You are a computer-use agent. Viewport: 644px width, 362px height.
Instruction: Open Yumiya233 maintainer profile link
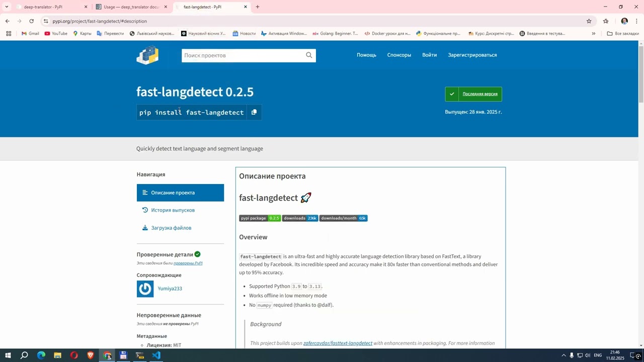[x=170, y=289]
